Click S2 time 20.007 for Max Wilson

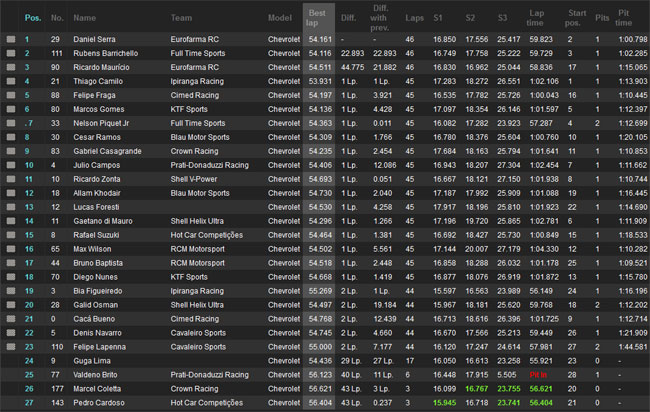pos(476,249)
